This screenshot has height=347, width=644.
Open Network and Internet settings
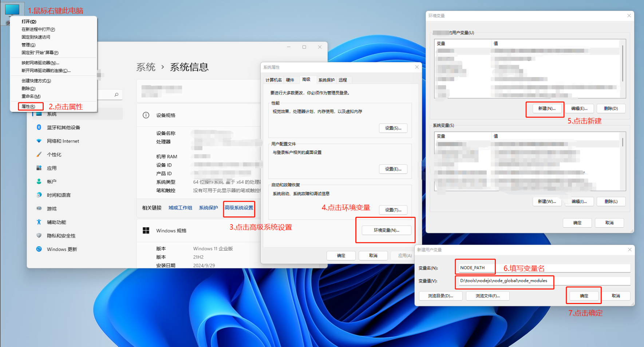point(63,141)
